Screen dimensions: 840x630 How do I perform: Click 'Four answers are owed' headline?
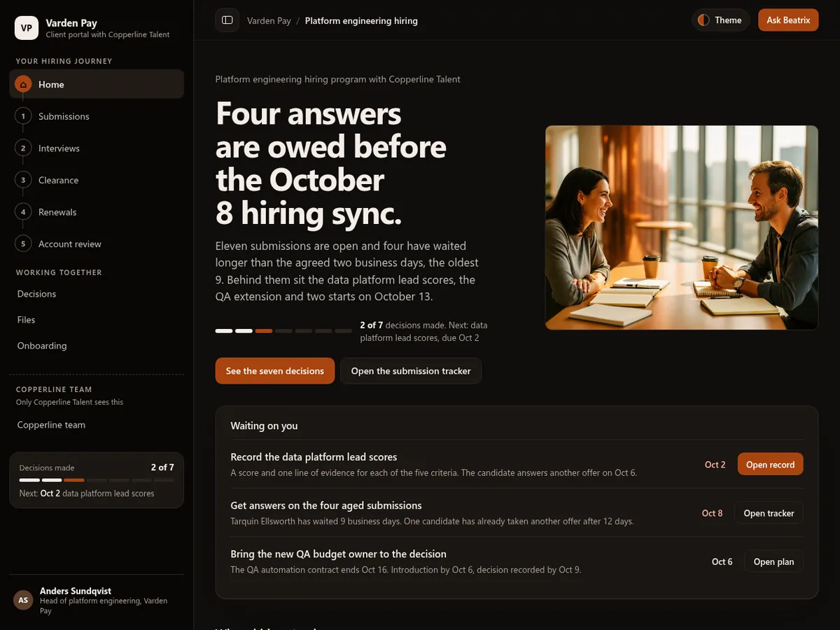[x=331, y=162]
